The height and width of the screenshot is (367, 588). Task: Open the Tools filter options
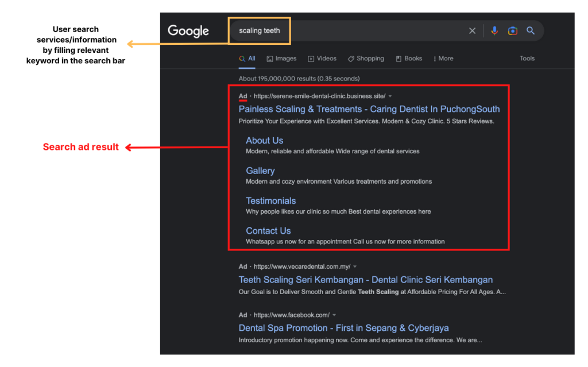527,59
